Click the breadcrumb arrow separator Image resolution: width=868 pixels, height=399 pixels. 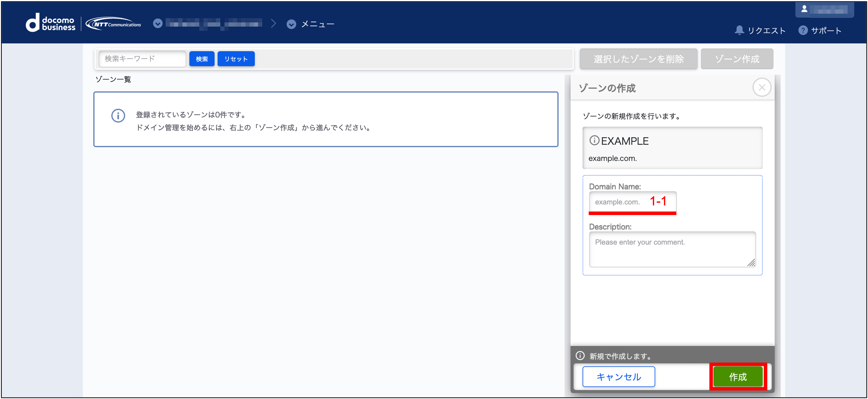(x=273, y=24)
